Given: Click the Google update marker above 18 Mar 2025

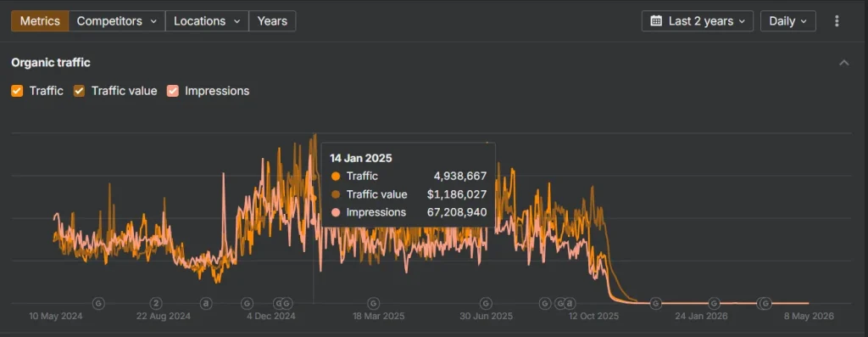Looking at the screenshot, I should point(374,303).
